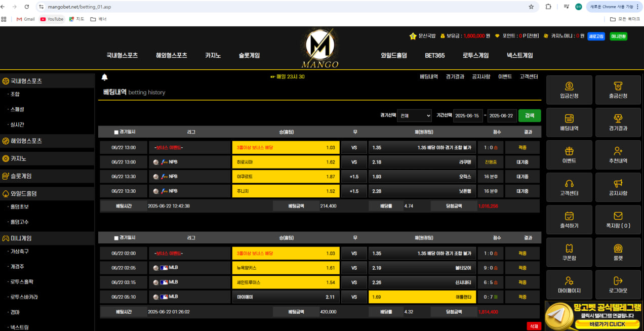The image size is (644, 331).
Task: Click the notification bell icon
Action: (105, 77)
